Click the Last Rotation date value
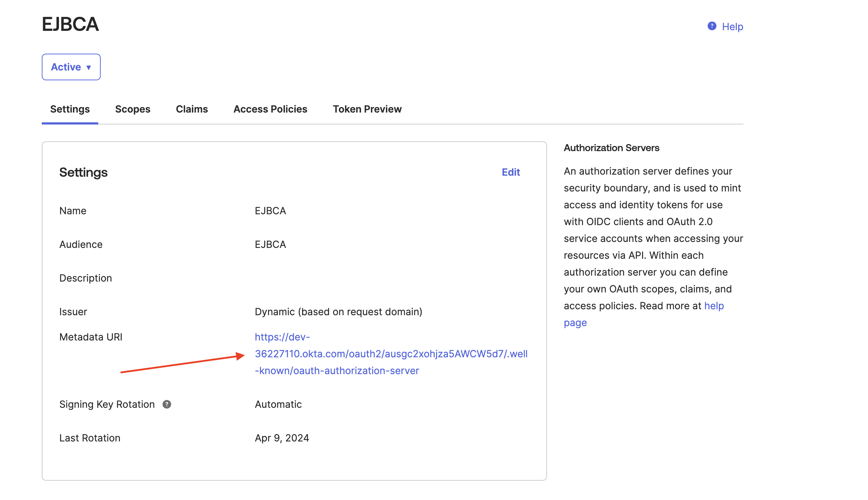This screenshot has height=500, width=868. (x=282, y=438)
